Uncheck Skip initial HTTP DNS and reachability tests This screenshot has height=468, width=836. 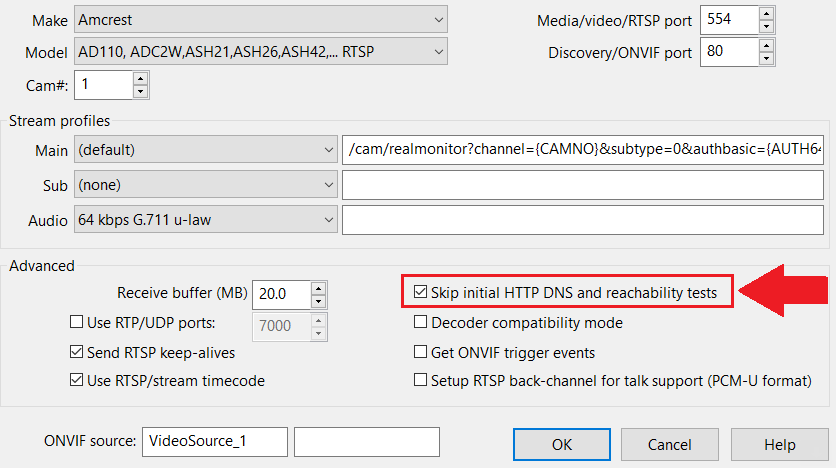420,292
